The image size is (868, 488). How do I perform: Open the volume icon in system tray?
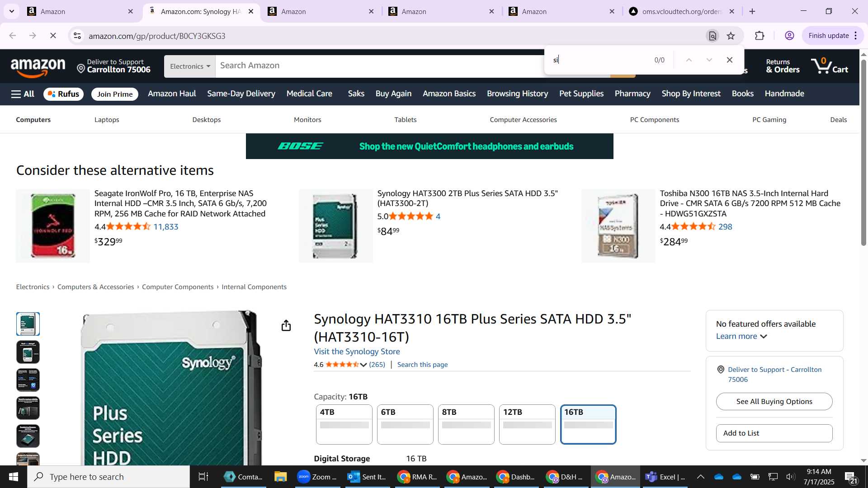pos(791,477)
